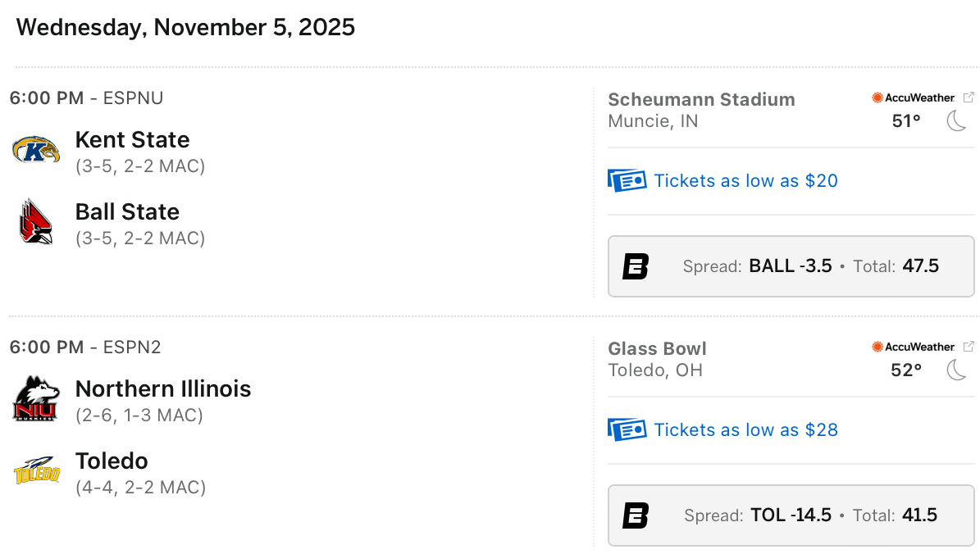This screenshot has width=980, height=554.
Task: Click "Tickets as low as $20" link
Action: pos(745,180)
